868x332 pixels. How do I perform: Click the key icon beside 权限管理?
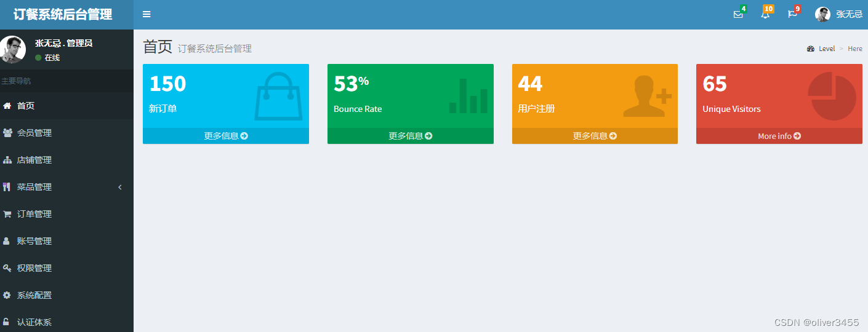point(7,268)
